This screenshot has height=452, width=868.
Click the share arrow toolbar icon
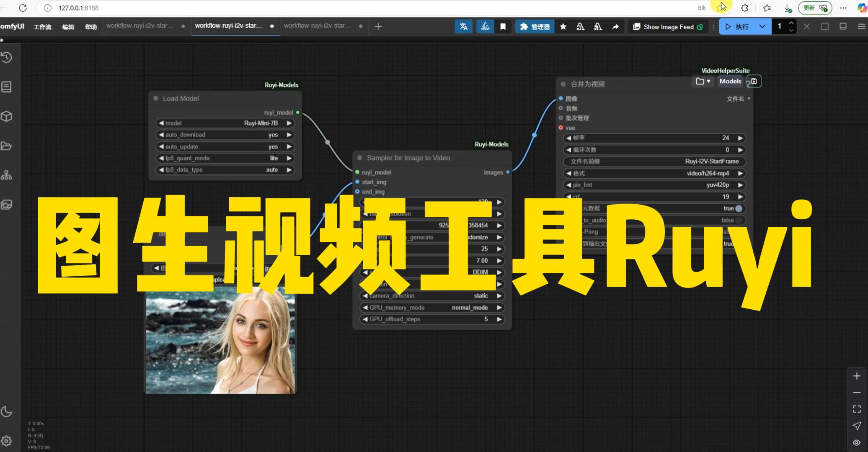(x=615, y=26)
